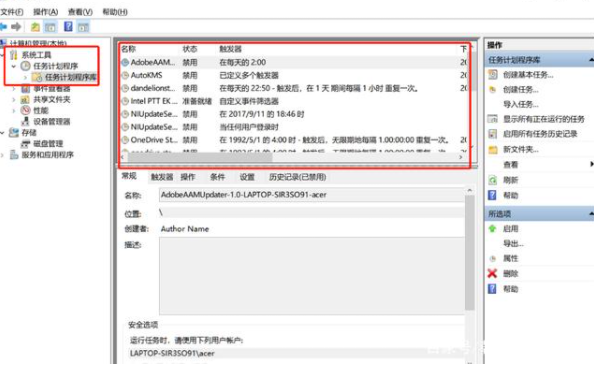Click the 新文件夹 folder icon

tap(493, 149)
